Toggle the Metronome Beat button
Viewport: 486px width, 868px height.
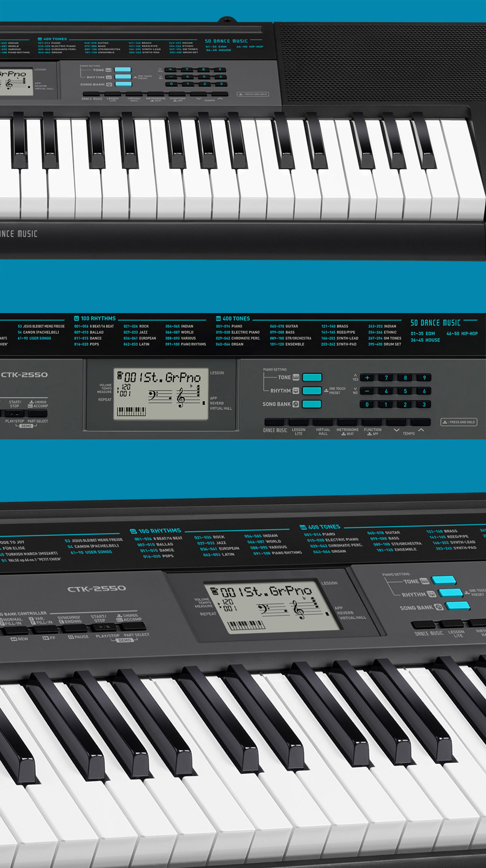click(x=347, y=422)
